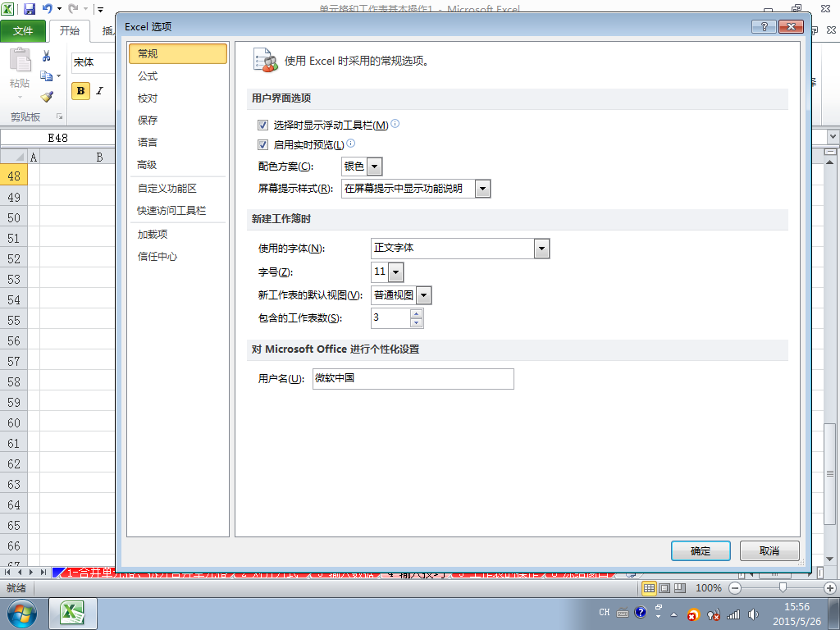The width and height of the screenshot is (840, 630).
Task: Select the 信任中心 Trust Center category
Action: (x=178, y=257)
